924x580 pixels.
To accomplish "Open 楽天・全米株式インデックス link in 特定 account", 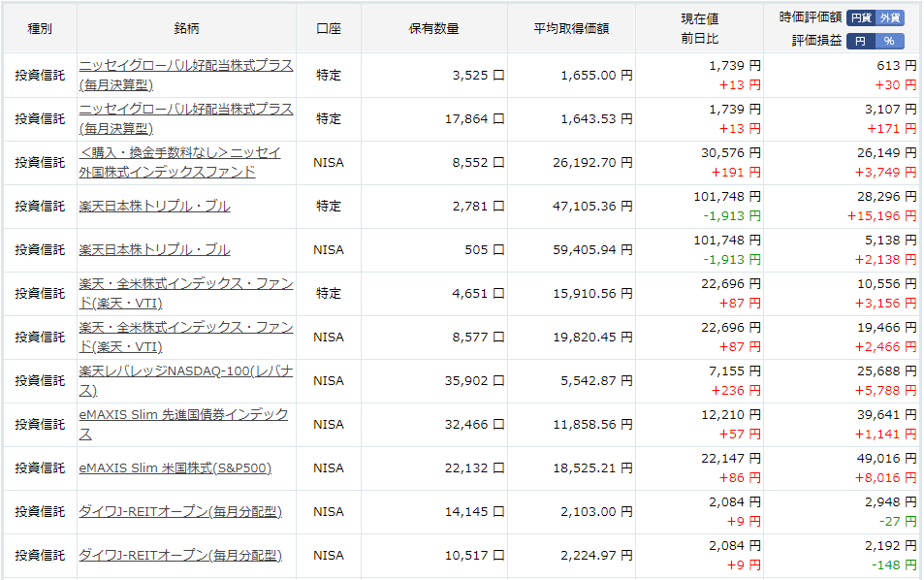I will [x=186, y=293].
